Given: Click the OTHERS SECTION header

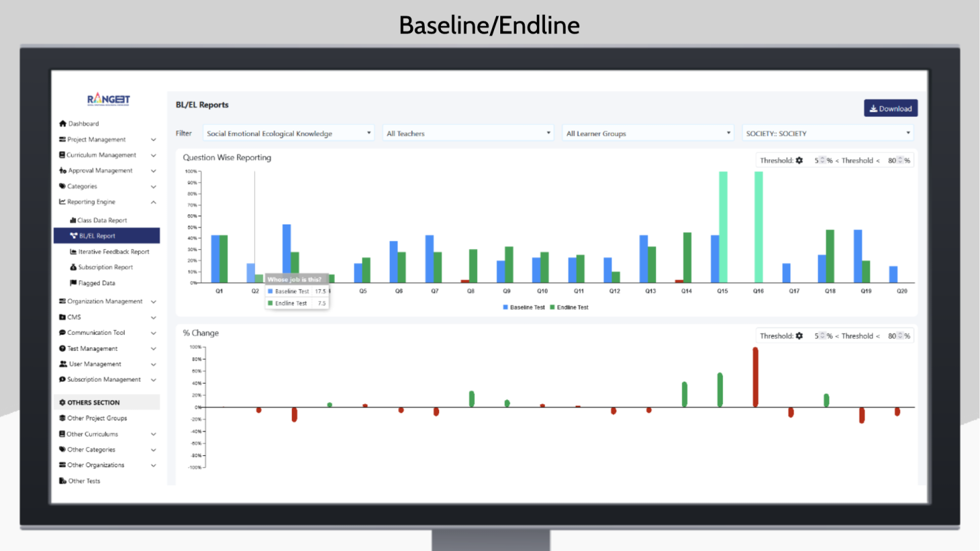Looking at the screenshot, I should (107, 402).
